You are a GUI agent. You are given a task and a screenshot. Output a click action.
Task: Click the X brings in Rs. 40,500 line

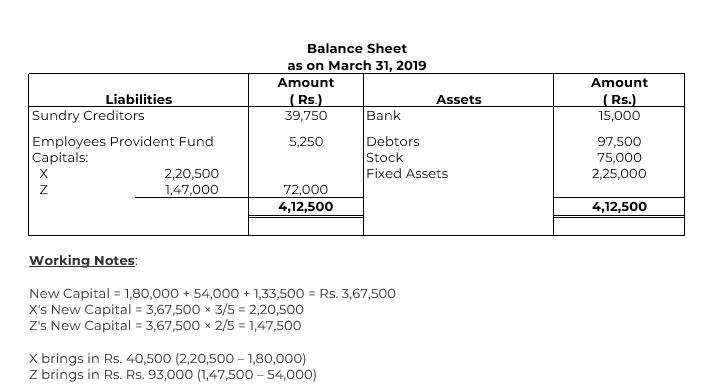168,359
